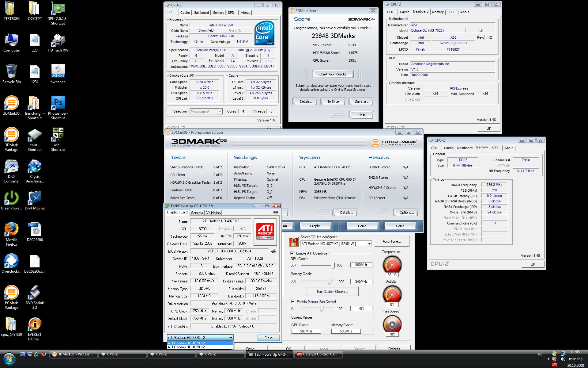This screenshot has width=588, height=368.
Task: Click the 945MHz memory clock field
Action: [361, 282]
